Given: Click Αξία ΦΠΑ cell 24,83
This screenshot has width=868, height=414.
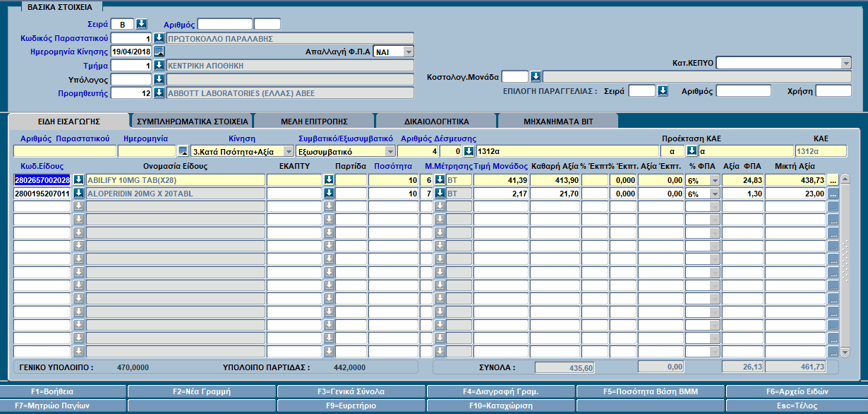Looking at the screenshot, I should [x=742, y=180].
